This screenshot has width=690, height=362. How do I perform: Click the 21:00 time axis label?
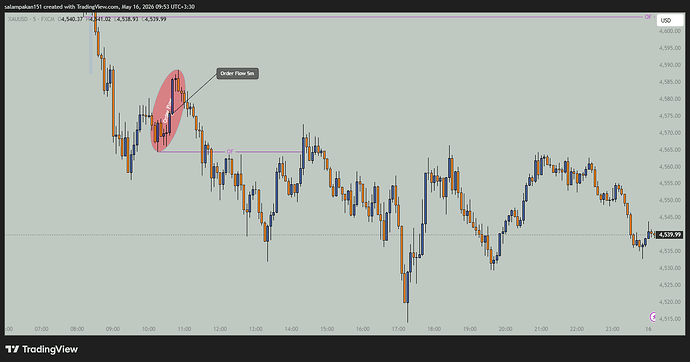click(541, 329)
